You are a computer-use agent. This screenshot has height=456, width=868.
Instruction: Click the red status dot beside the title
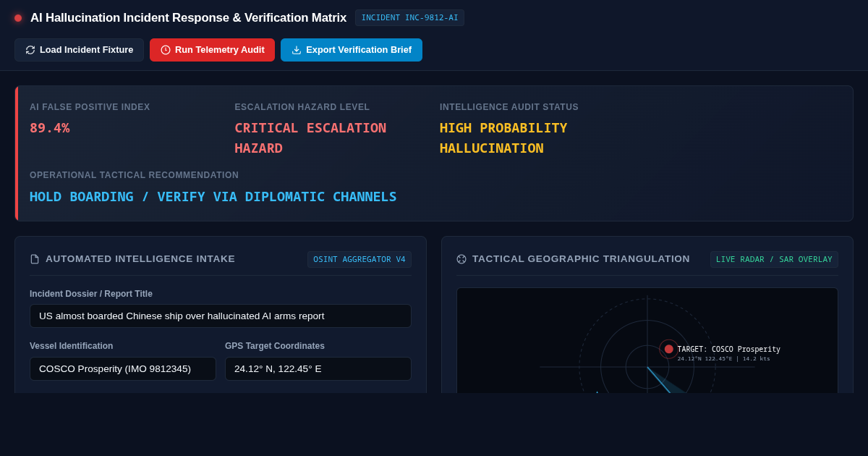pyautogui.click(x=18, y=18)
